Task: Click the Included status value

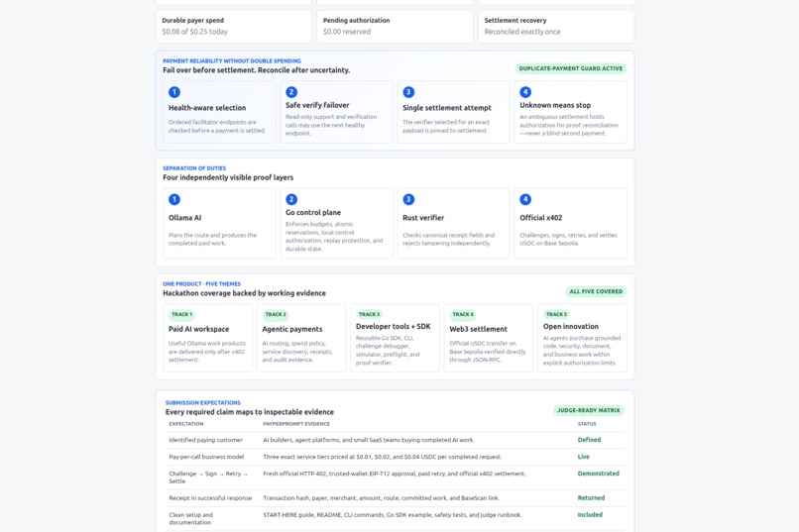Action: (x=590, y=515)
